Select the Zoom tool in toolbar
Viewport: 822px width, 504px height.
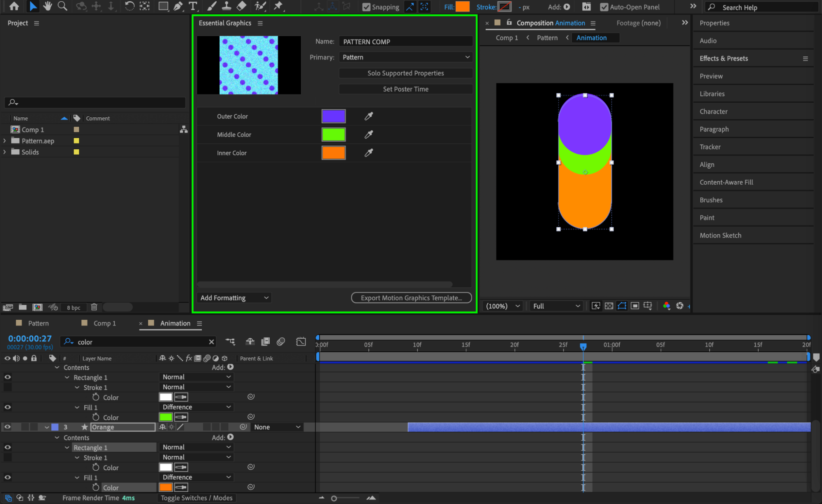coord(63,6)
